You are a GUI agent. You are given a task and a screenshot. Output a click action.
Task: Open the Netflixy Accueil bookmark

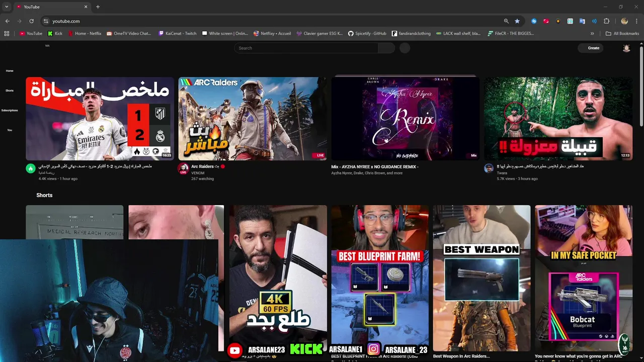(x=272, y=34)
